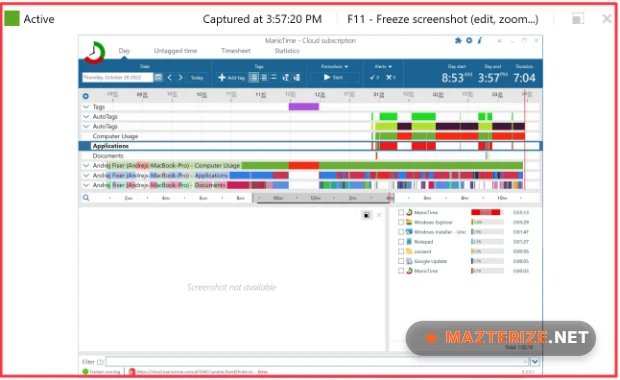Click the zoom magnifier on overview timeline
This screenshot has height=380, width=620.
click(x=86, y=198)
